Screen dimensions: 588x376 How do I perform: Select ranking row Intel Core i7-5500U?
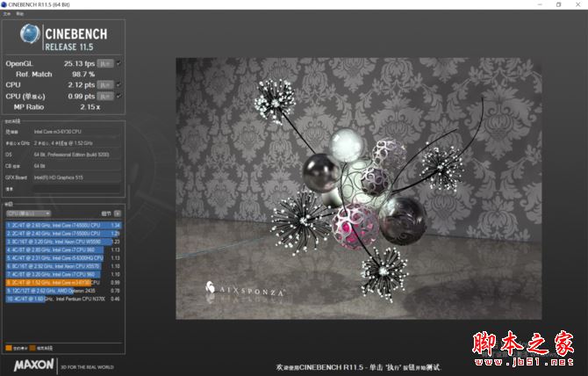(x=63, y=234)
